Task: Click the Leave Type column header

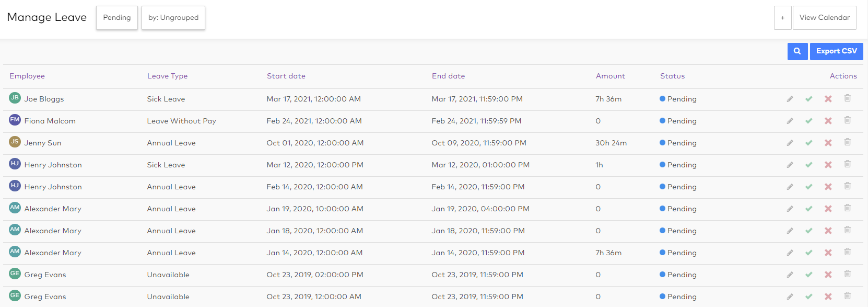Action: [x=167, y=76]
